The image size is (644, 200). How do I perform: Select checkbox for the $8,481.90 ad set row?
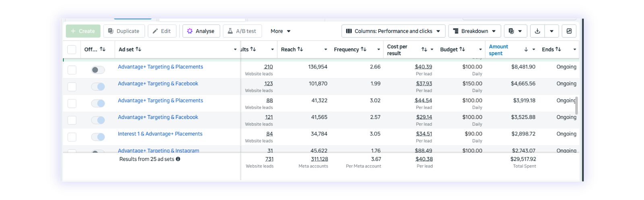click(x=72, y=70)
